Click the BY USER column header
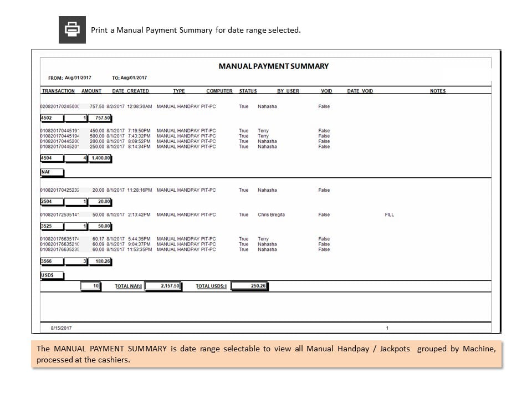Screen dimensions: 532x399 288,91
